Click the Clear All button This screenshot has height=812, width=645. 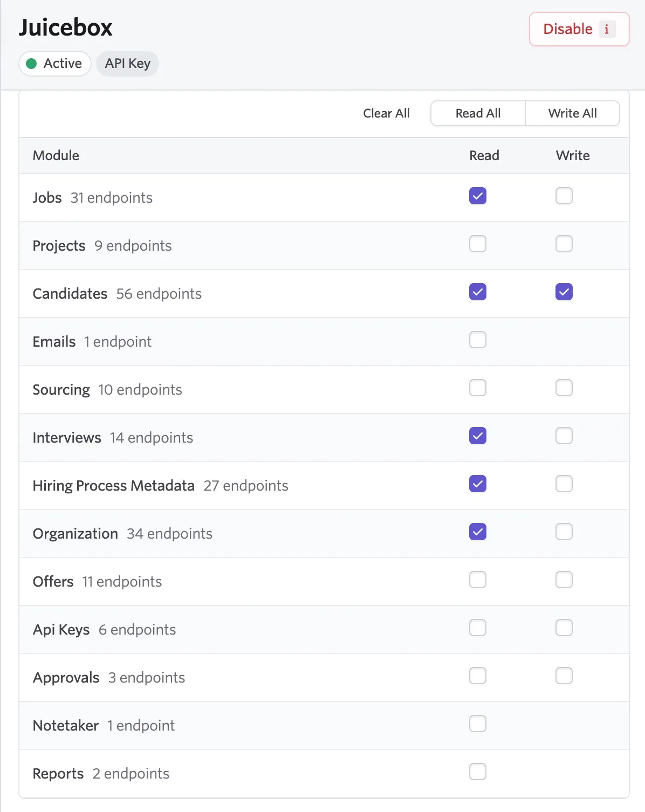click(386, 113)
